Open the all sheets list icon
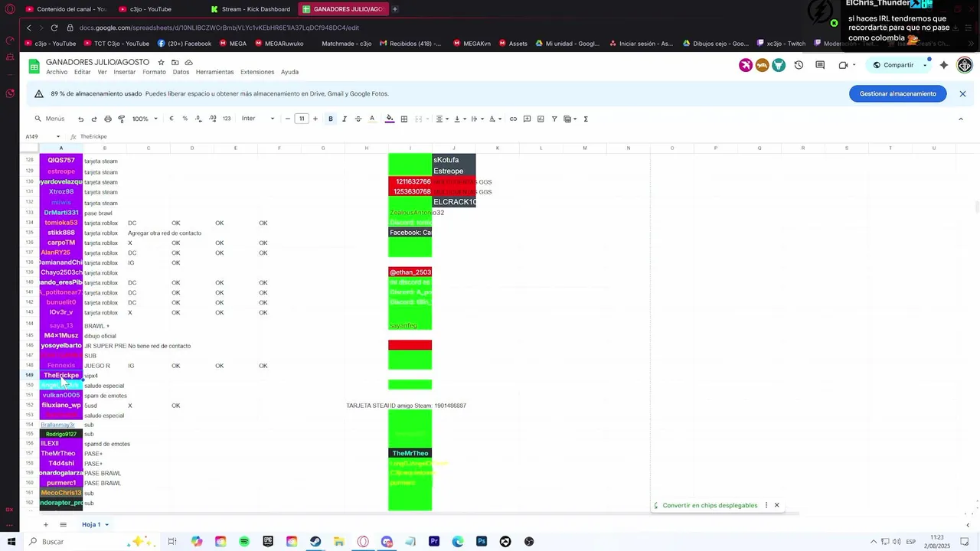This screenshot has height=551, width=980. [x=64, y=524]
